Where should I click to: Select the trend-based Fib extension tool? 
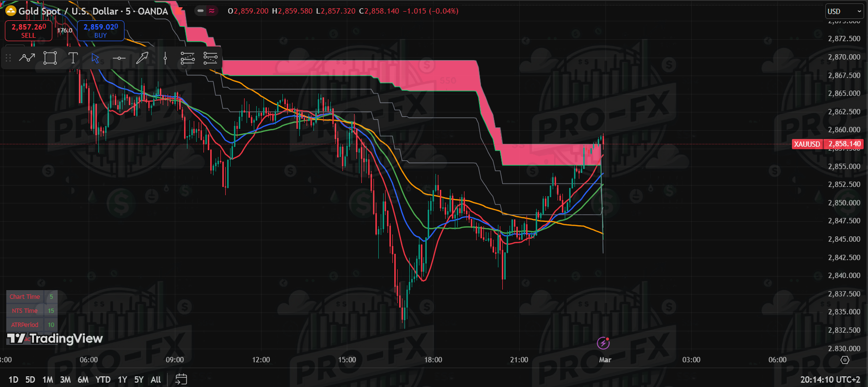210,58
